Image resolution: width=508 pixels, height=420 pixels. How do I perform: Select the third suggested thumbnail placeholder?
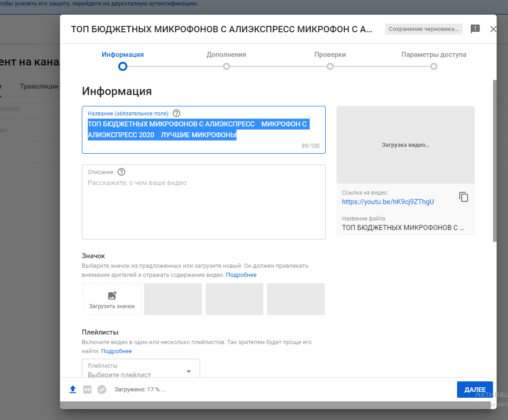coord(296,299)
